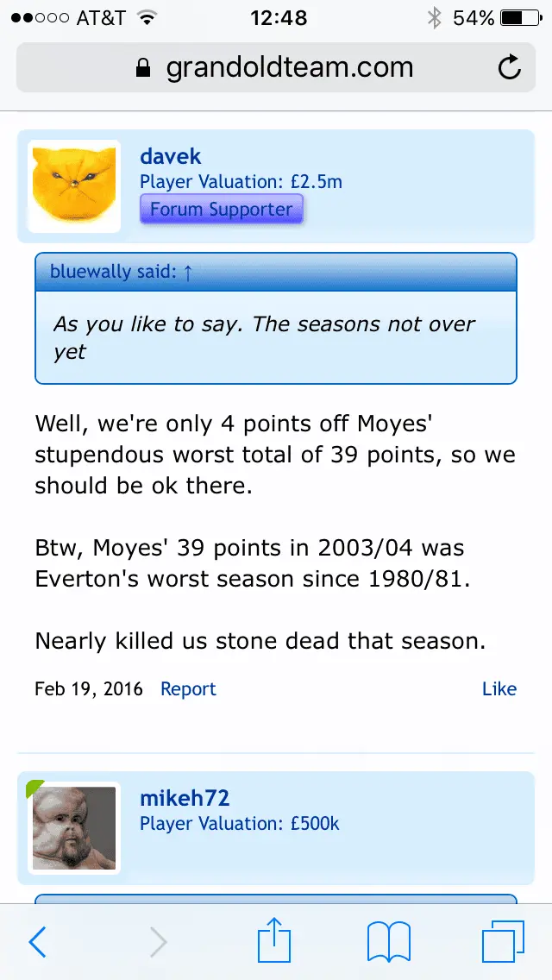
Task: Tap the Bluetooth status icon
Action: (x=435, y=18)
